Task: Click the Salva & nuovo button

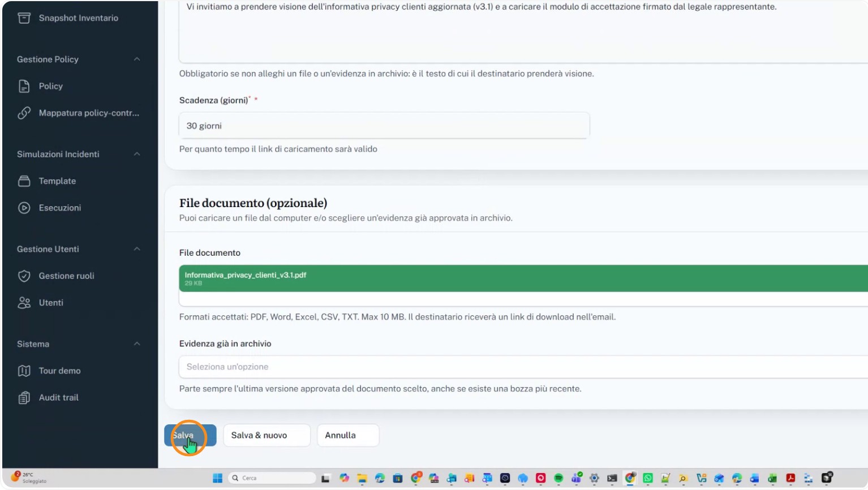Action: click(x=267, y=435)
